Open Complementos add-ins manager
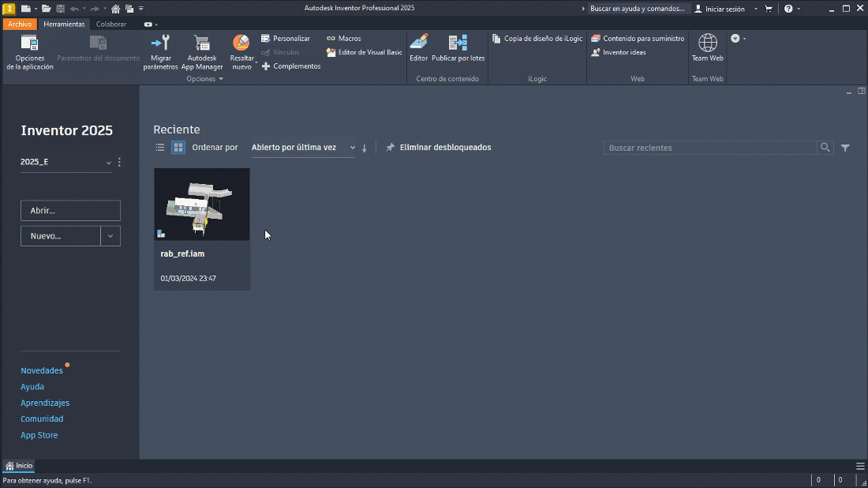 point(291,66)
